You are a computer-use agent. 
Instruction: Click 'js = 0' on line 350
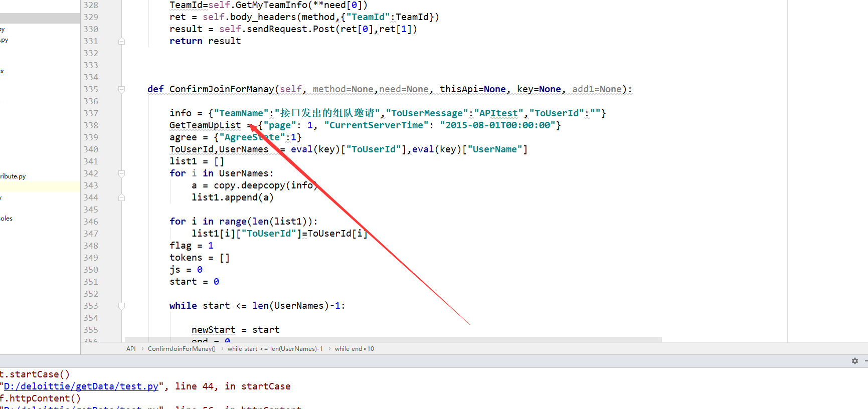tap(186, 270)
